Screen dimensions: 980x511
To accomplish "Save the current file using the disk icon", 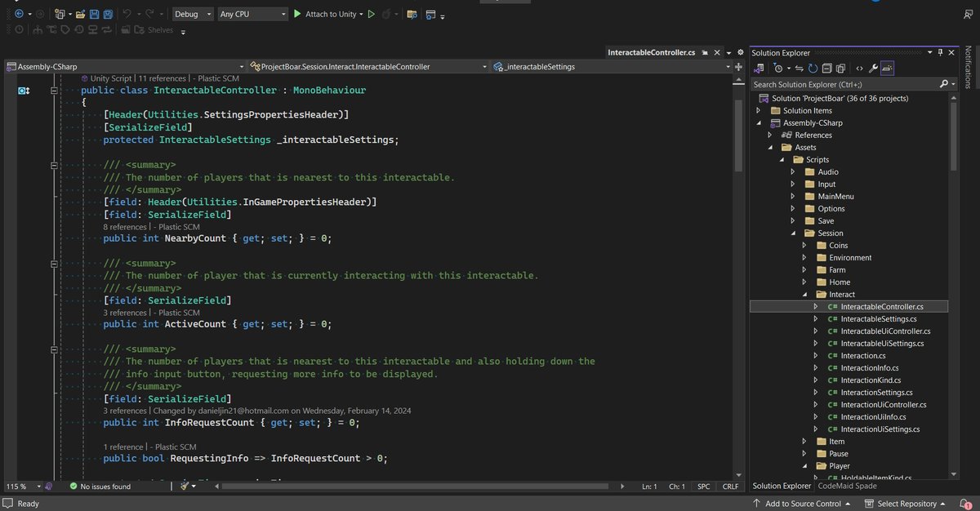I will 95,14.
